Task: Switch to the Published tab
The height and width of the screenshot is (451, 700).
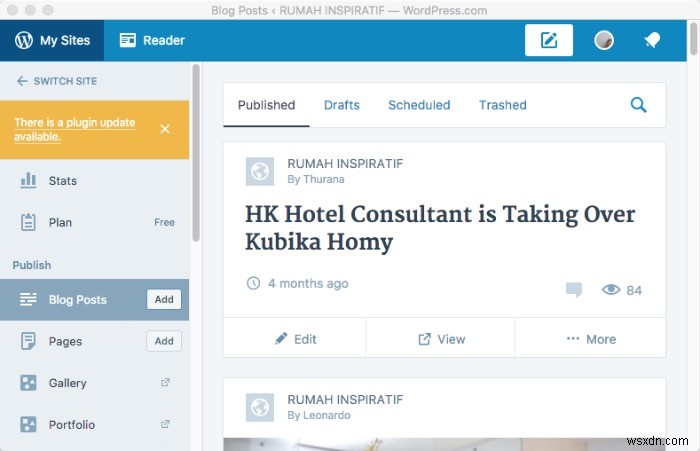Action: (x=267, y=105)
